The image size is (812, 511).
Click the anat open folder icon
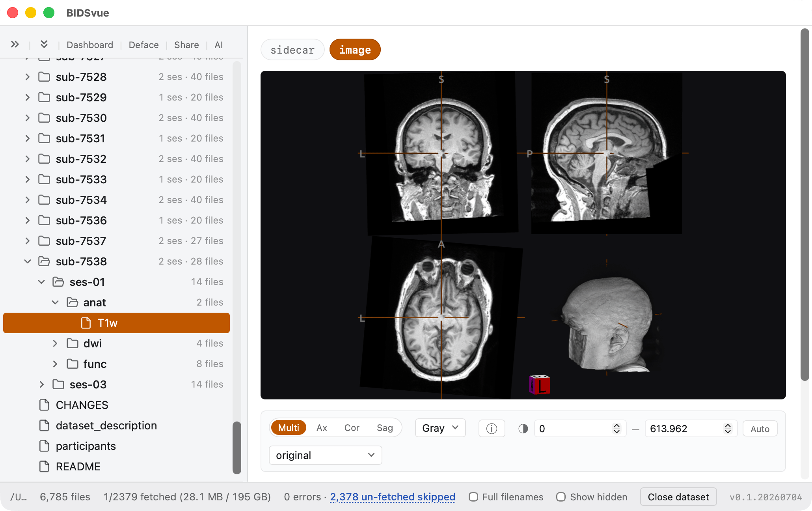72,302
